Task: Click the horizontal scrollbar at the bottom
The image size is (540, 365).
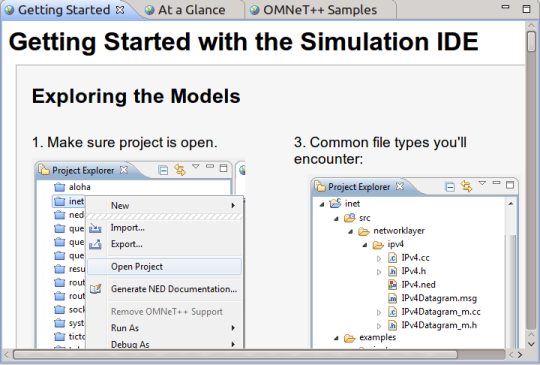Action: (235, 354)
